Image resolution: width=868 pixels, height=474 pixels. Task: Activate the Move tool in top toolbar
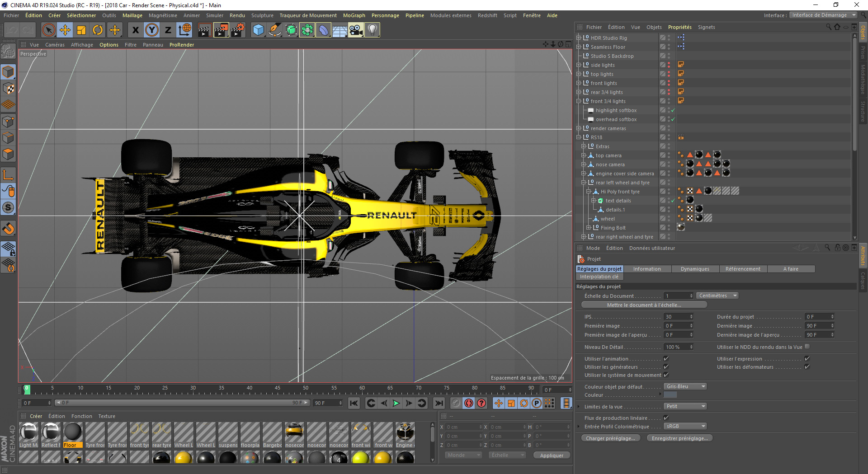pyautogui.click(x=65, y=30)
